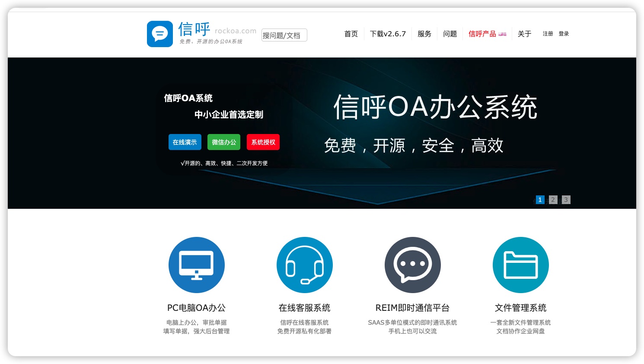Select 信呼产品 in the navigation bar

(482, 34)
